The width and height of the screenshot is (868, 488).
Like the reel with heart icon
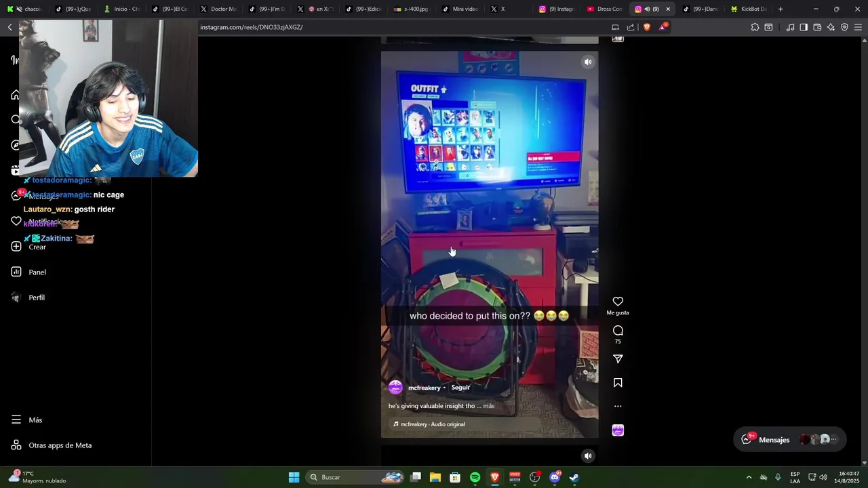coord(618,302)
